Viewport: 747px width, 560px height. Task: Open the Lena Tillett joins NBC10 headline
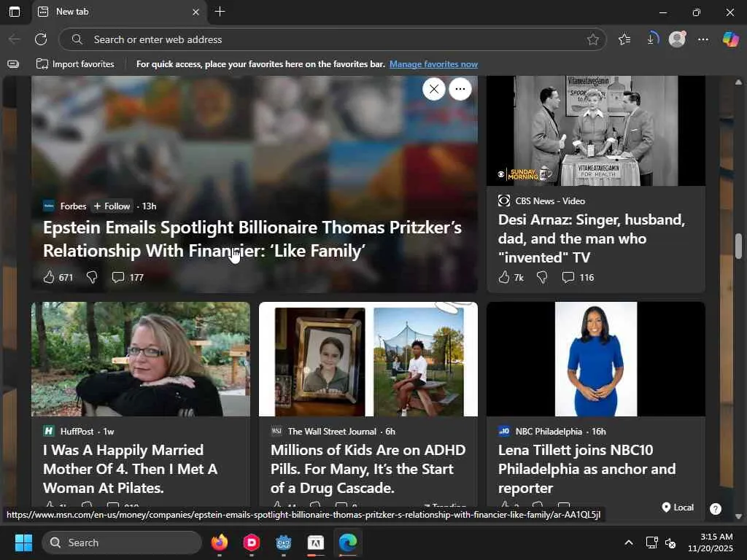587,469
